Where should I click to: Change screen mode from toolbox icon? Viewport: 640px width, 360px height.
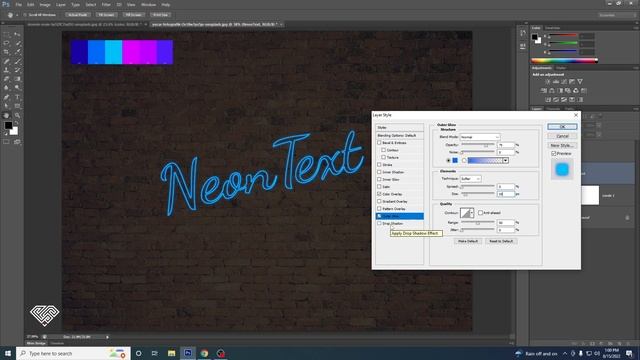point(17,142)
